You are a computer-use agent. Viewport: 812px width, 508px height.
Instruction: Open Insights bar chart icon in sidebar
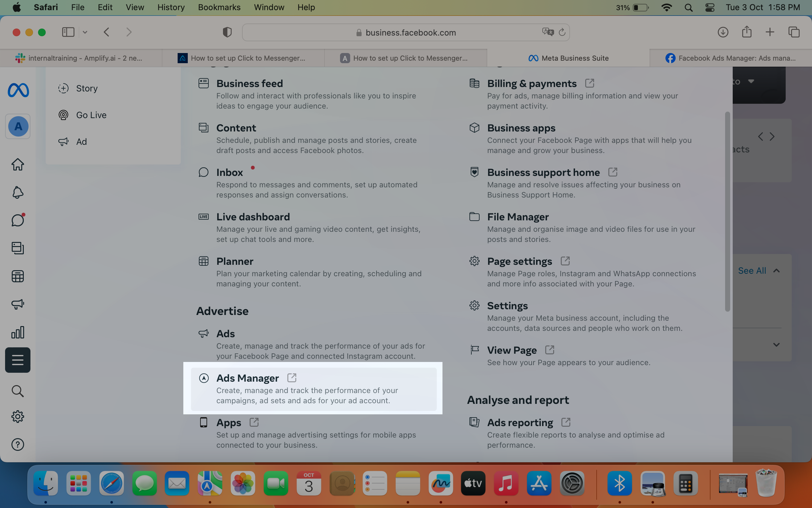coord(18,332)
